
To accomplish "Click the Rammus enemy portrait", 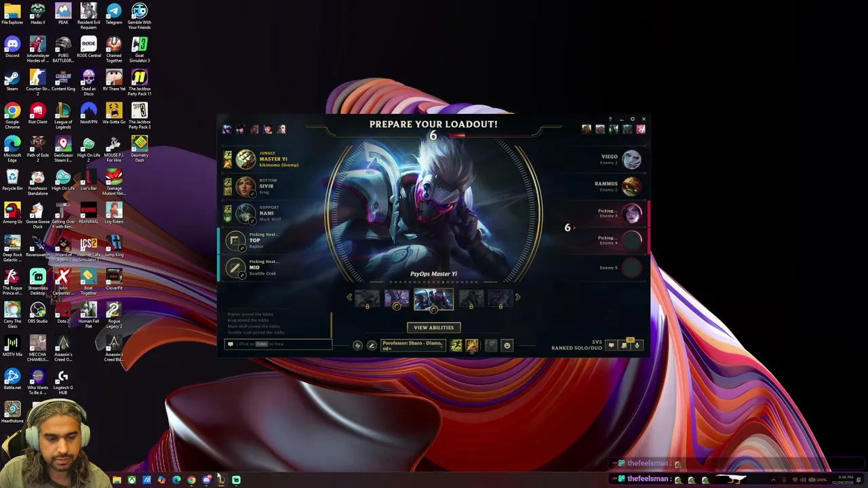I will point(632,186).
